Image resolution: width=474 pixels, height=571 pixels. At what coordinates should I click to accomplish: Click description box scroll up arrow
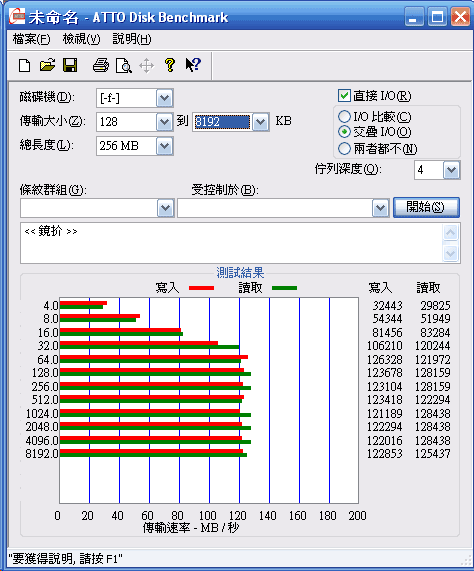point(451,233)
